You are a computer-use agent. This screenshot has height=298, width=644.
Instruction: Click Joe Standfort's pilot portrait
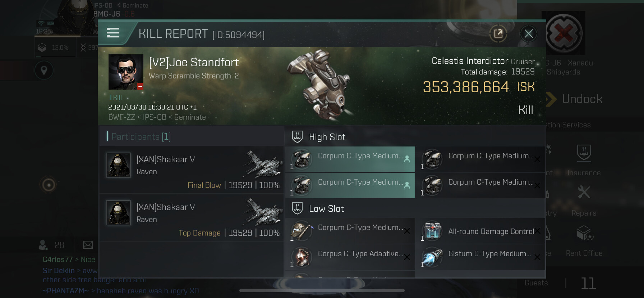(126, 72)
